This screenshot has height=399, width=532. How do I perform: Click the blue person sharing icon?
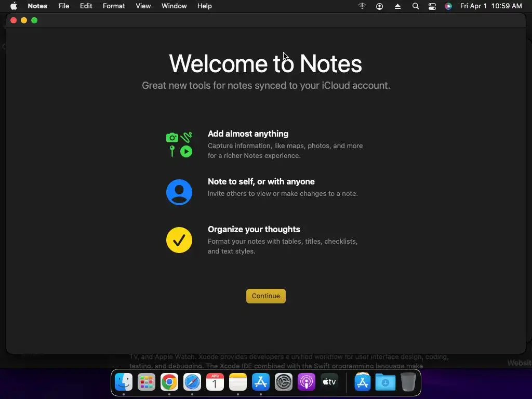tap(179, 192)
